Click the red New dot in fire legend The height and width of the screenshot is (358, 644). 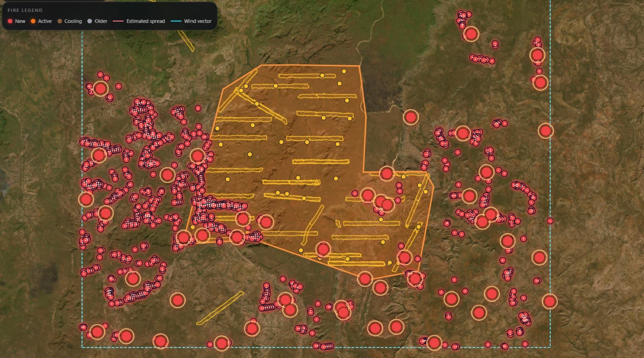tap(10, 21)
